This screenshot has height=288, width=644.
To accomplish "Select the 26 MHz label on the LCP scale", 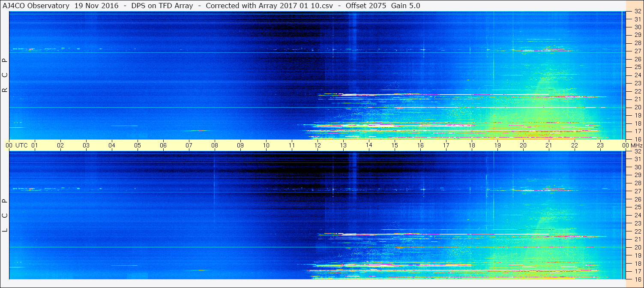I will [x=638, y=199].
